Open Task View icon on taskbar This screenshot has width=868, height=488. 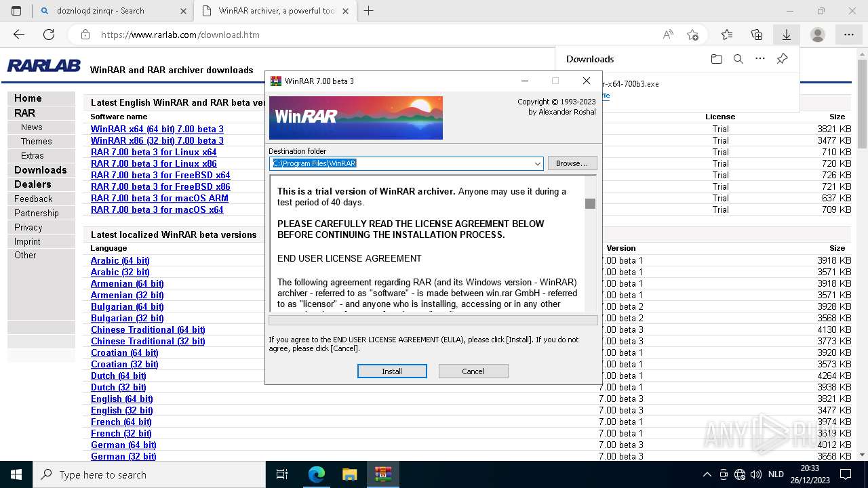(x=282, y=474)
